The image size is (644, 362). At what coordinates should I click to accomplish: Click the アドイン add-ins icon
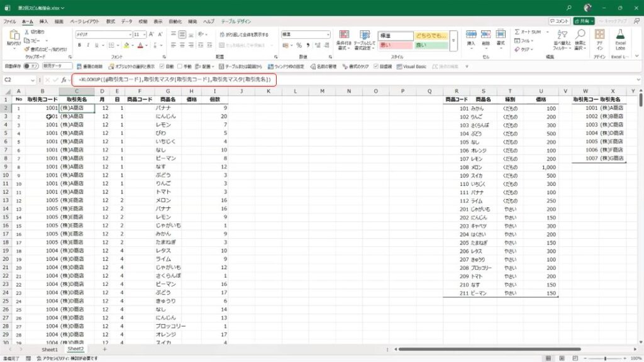pyautogui.click(x=599, y=39)
